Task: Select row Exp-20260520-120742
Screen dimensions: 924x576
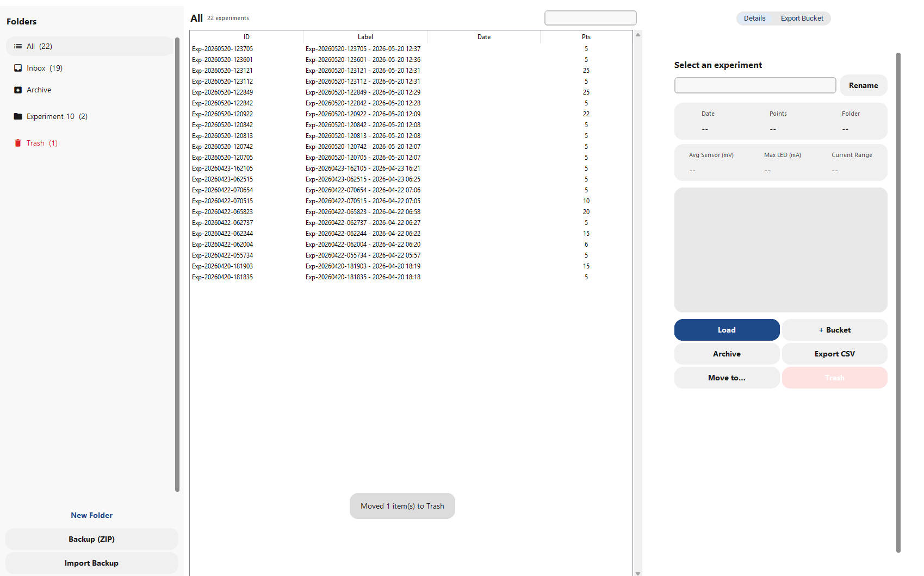Action: click(x=411, y=147)
